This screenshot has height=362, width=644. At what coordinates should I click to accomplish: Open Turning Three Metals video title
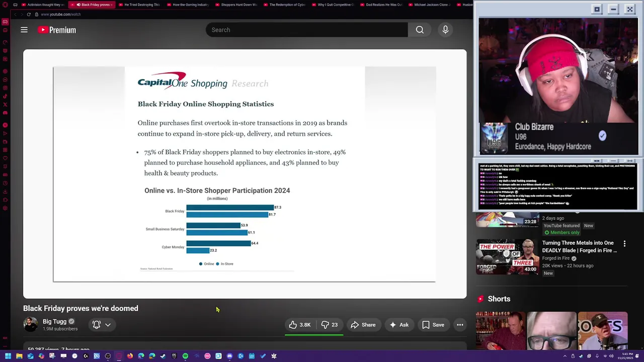pyautogui.click(x=580, y=246)
